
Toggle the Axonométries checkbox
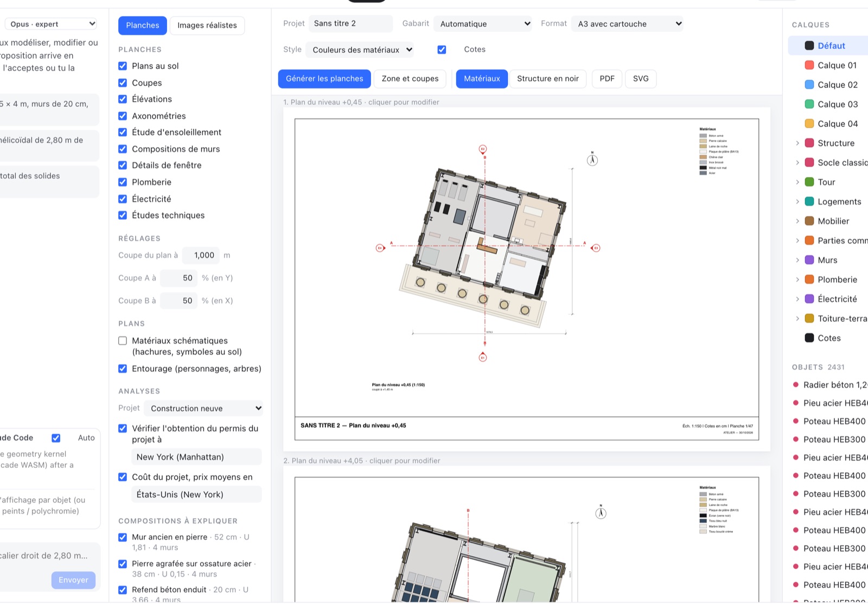coord(123,116)
